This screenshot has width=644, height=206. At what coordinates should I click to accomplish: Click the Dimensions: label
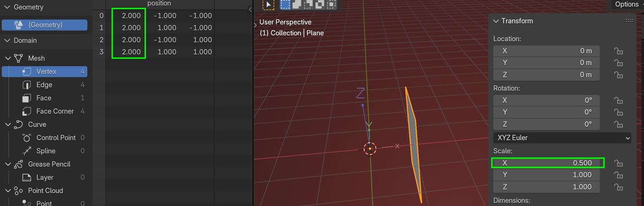pos(512,200)
